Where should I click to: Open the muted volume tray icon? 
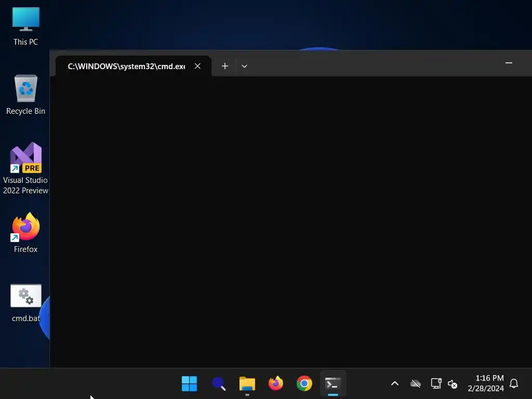[x=453, y=384]
